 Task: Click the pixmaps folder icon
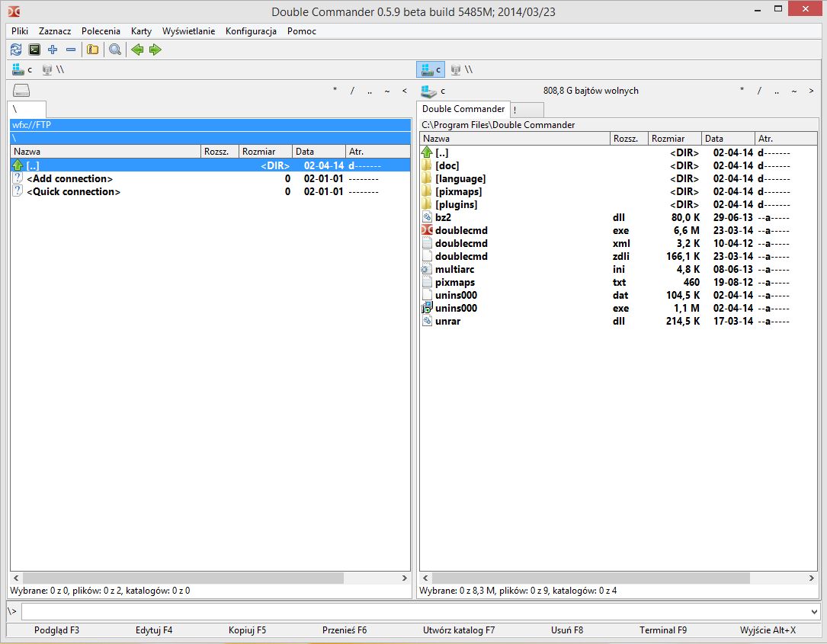pyautogui.click(x=427, y=191)
